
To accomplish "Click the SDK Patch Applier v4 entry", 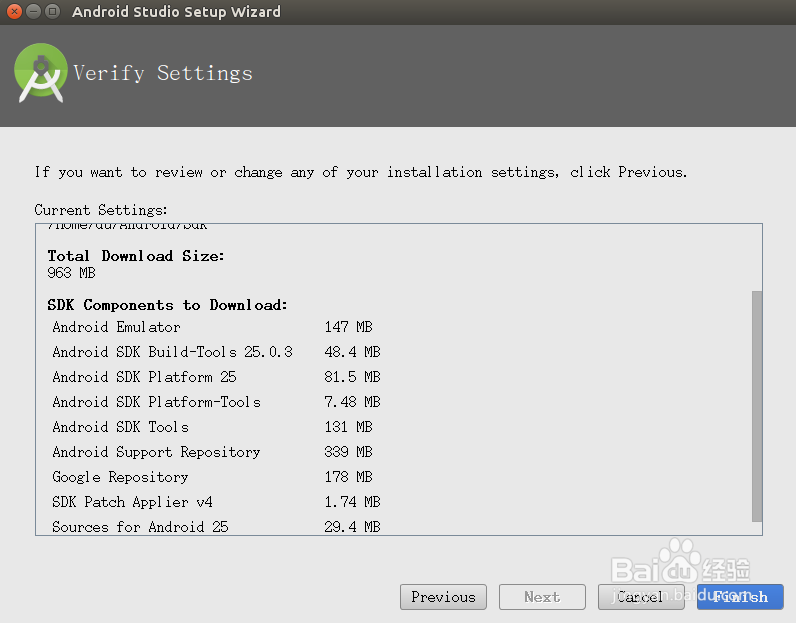I will click(x=132, y=502).
